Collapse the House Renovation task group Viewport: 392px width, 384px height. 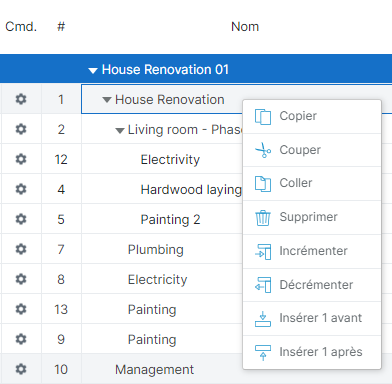[x=107, y=100]
